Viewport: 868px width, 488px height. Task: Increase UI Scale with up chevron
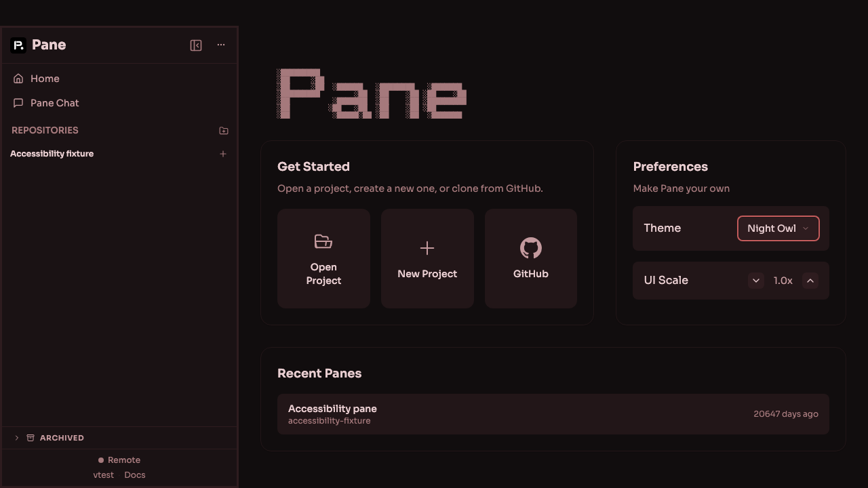point(810,281)
